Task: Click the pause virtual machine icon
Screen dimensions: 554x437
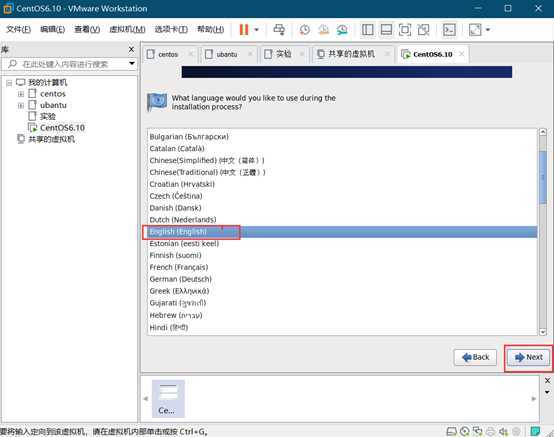Action: 244,30
